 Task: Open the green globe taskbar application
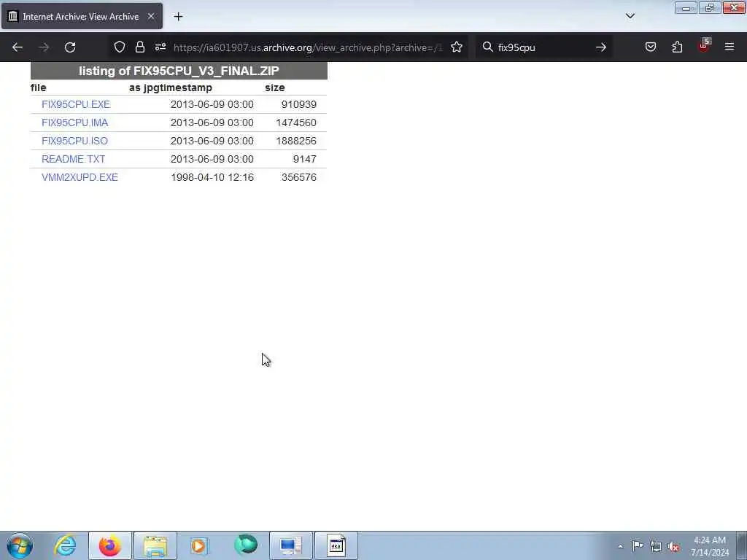click(245, 545)
